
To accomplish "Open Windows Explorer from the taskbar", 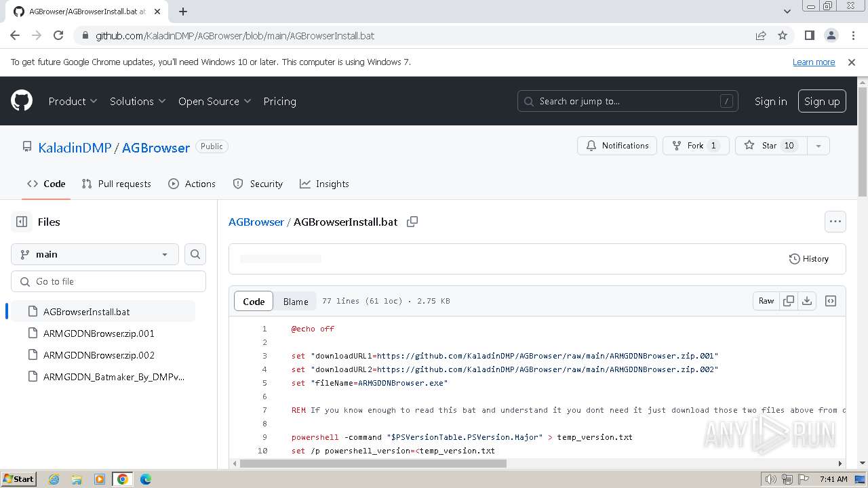I will pos(77,479).
